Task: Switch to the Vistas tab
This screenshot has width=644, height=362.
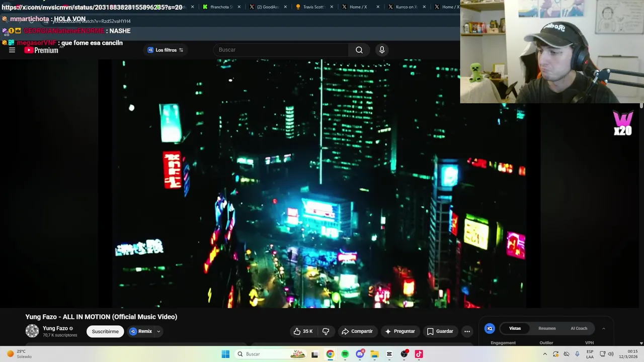Action: click(515, 328)
